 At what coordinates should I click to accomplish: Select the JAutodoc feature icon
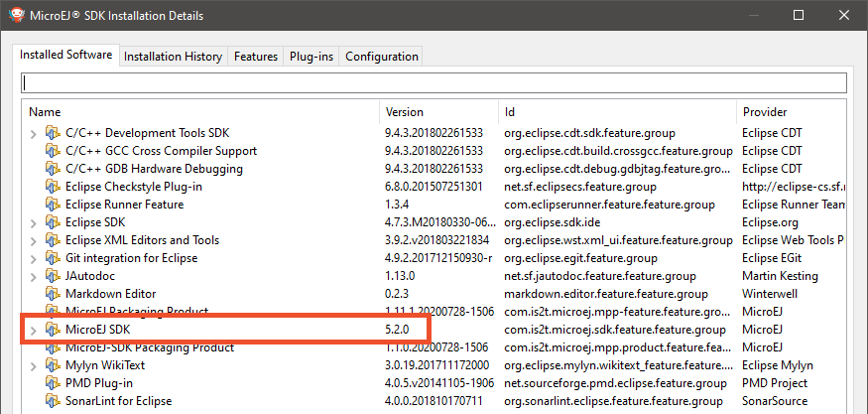tap(53, 276)
